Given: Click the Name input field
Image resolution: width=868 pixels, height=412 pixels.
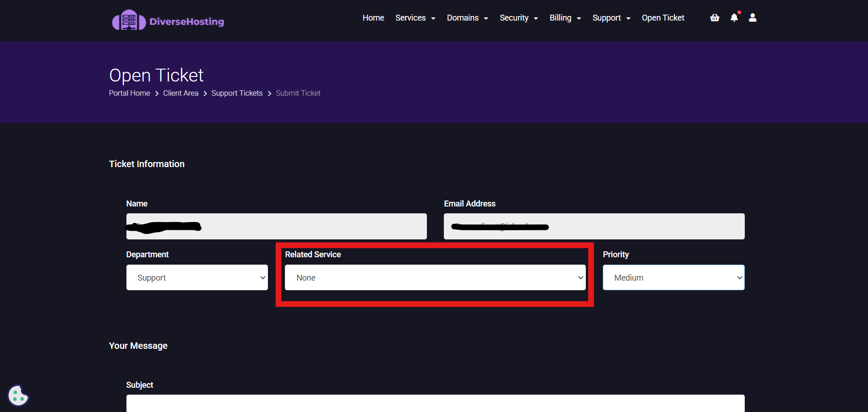Looking at the screenshot, I should [x=276, y=226].
